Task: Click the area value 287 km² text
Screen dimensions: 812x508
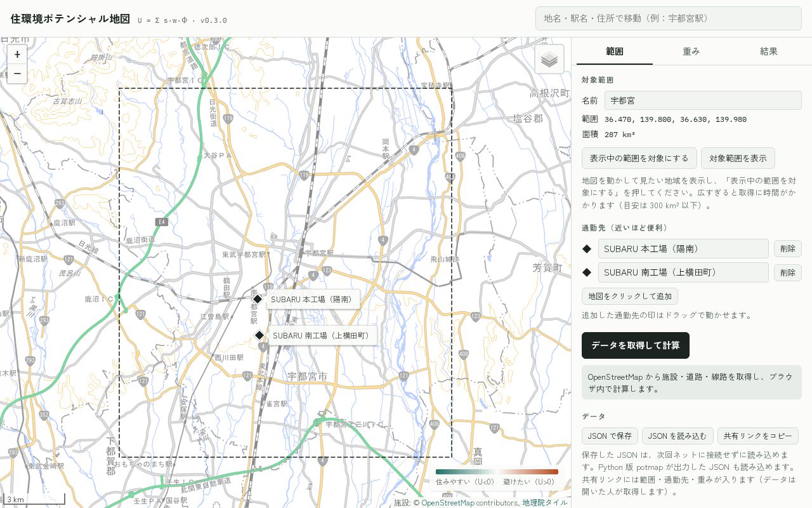Action: 620,135
